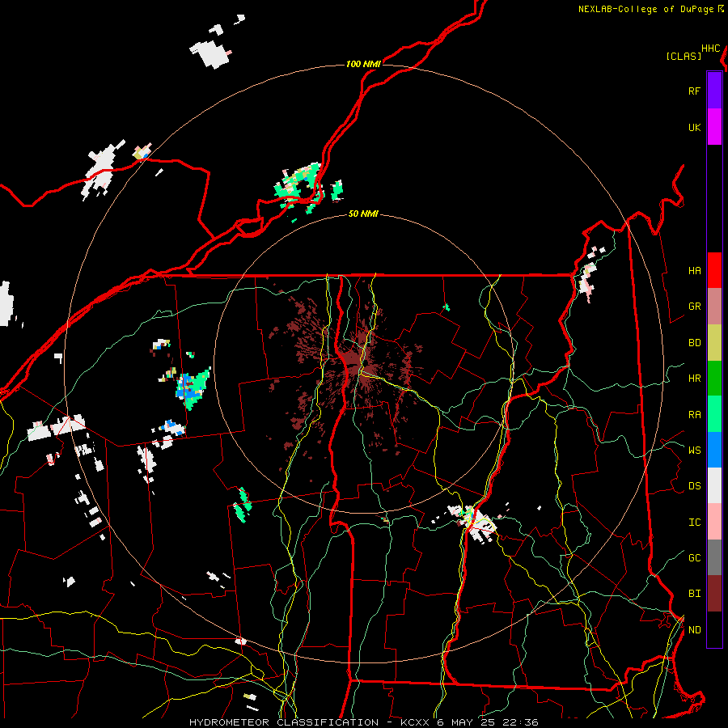728x728 pixels.
Task: Click the GC legend label
Action: tap(694, 558)
